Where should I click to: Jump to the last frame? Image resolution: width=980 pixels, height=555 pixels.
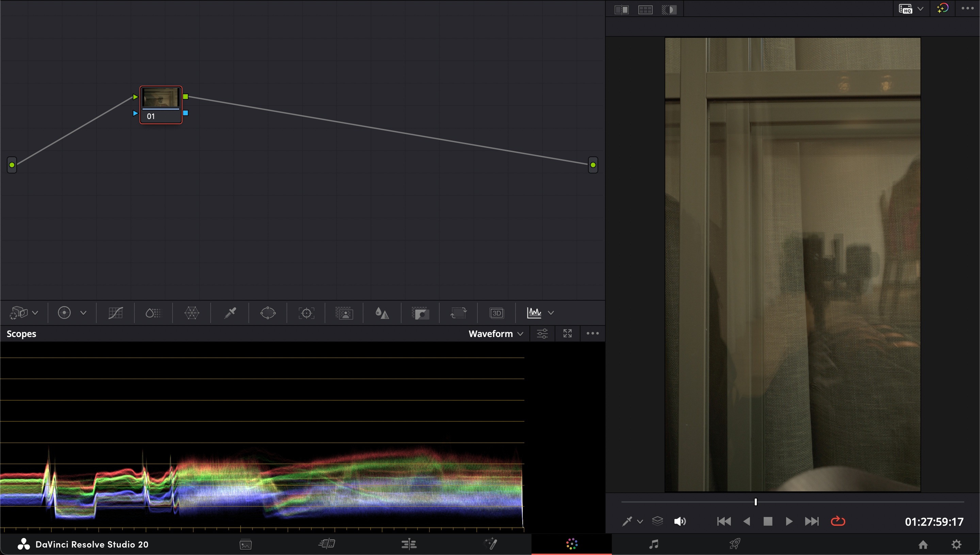(x=812, y=521)
